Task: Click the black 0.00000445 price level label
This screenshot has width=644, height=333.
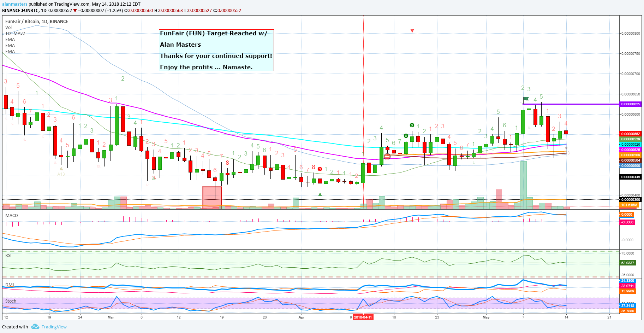Action: point(631,177)
